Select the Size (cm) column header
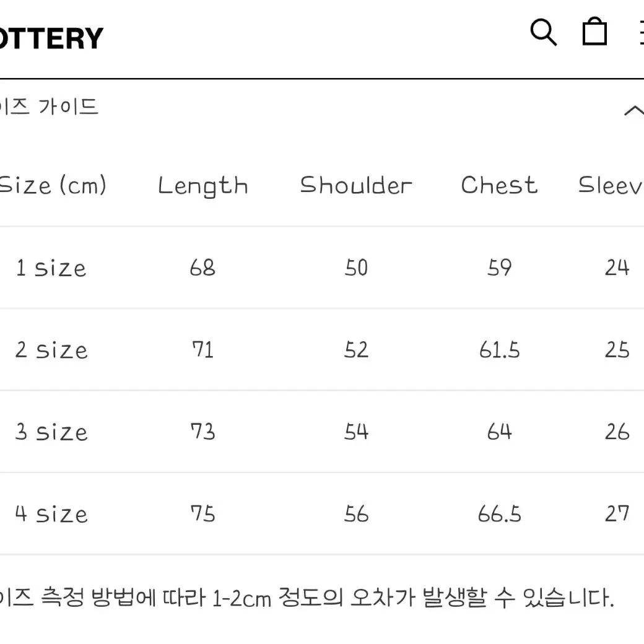This screenshot has width=644, height=644. tap(53, 185)
